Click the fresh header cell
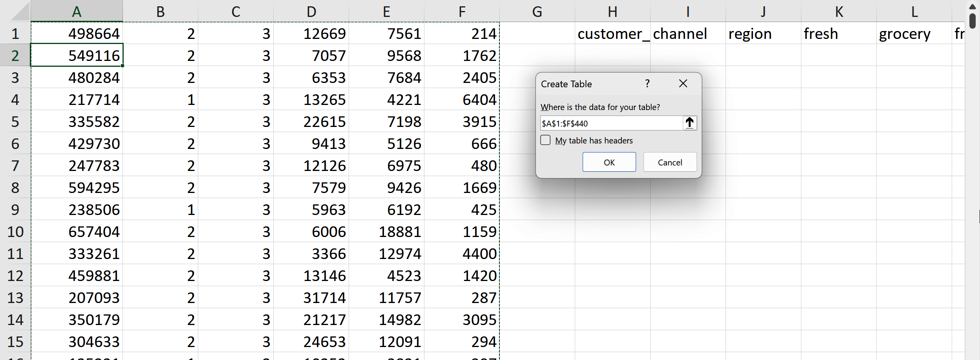The width and height of the screenshot is (980, 360). pos(839,33)
